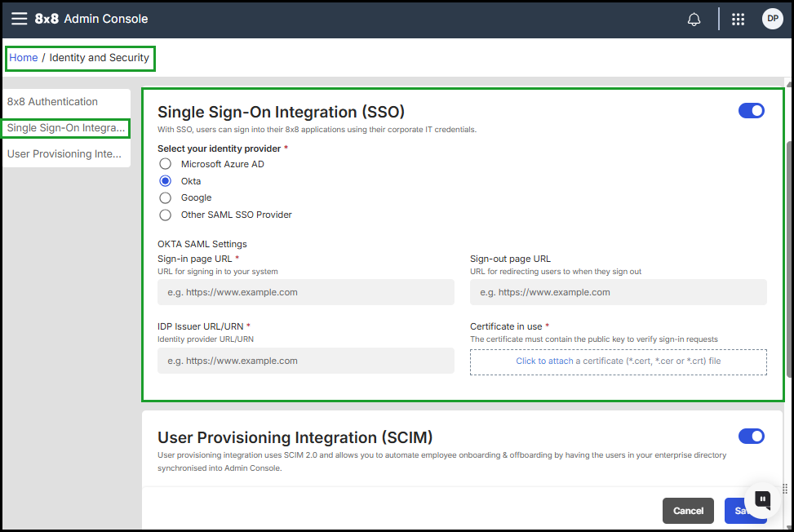Toggle Single Sign-On Integration switch
Screen dimensions: 794x532
click(751, 111)
